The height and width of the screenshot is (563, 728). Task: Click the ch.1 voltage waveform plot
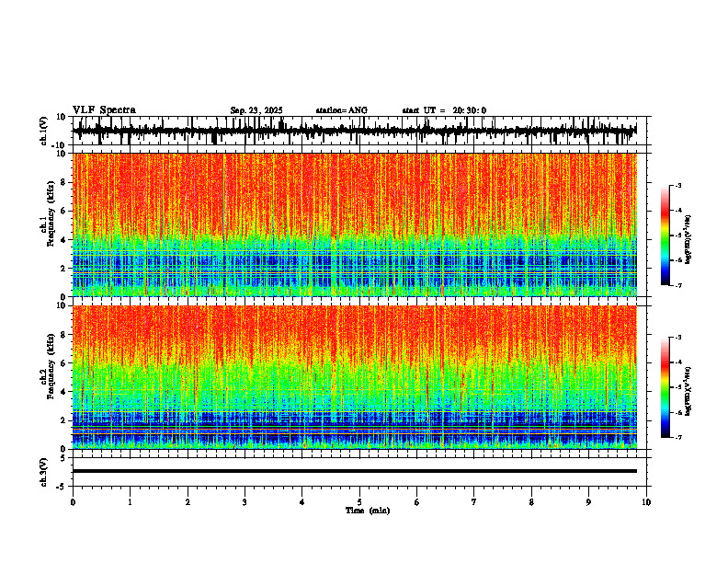pos(359,131)
